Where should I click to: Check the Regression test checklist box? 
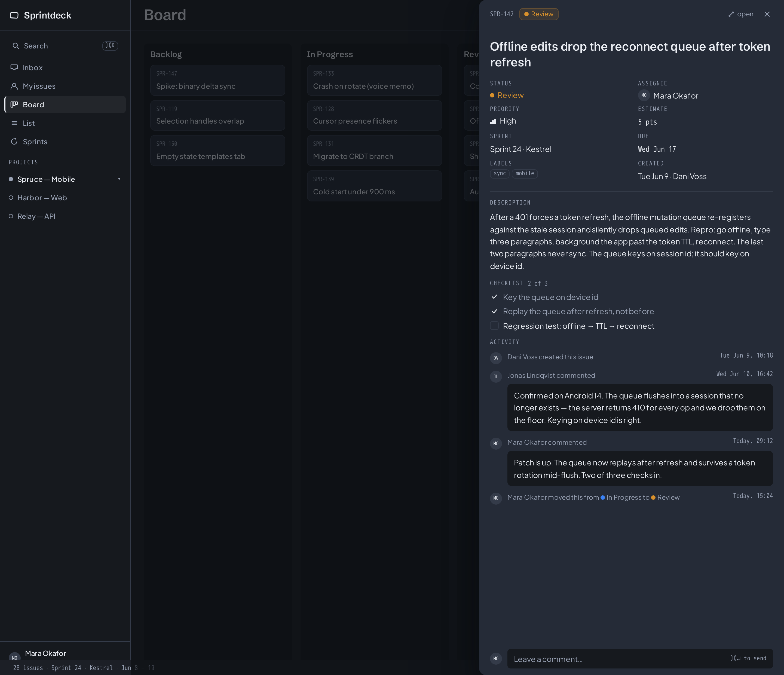pyautogui.click(x=494, y=326)
